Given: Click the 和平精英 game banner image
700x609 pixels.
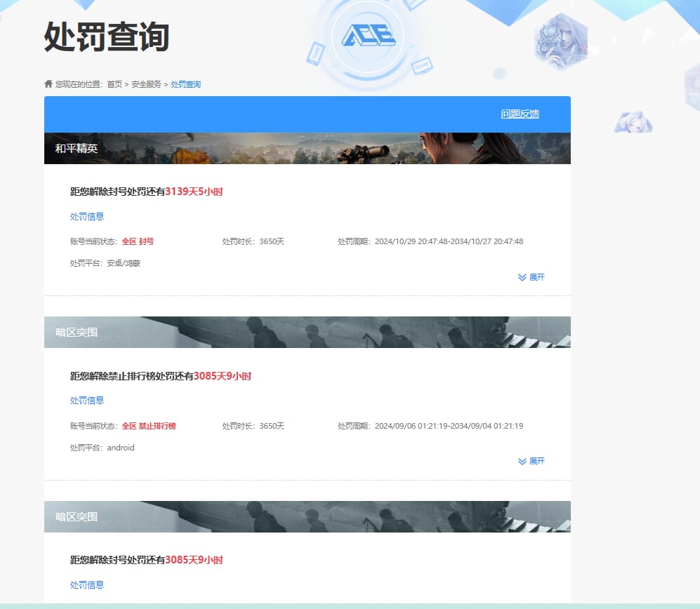Looking at the screenshot, I should tap(309, 149).
